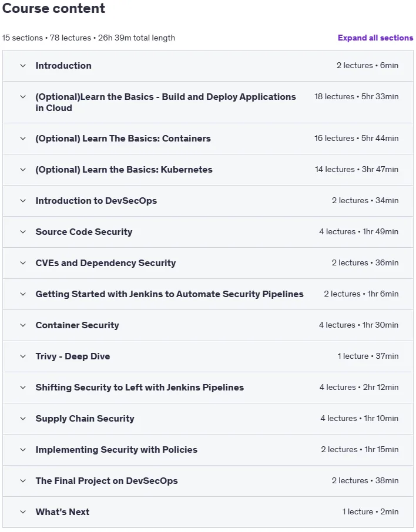Open Shifting Security to Left with Jenkins Pipelines
Image resolution: width=416 pixels, height=532 pixels.
click(140, 388)
